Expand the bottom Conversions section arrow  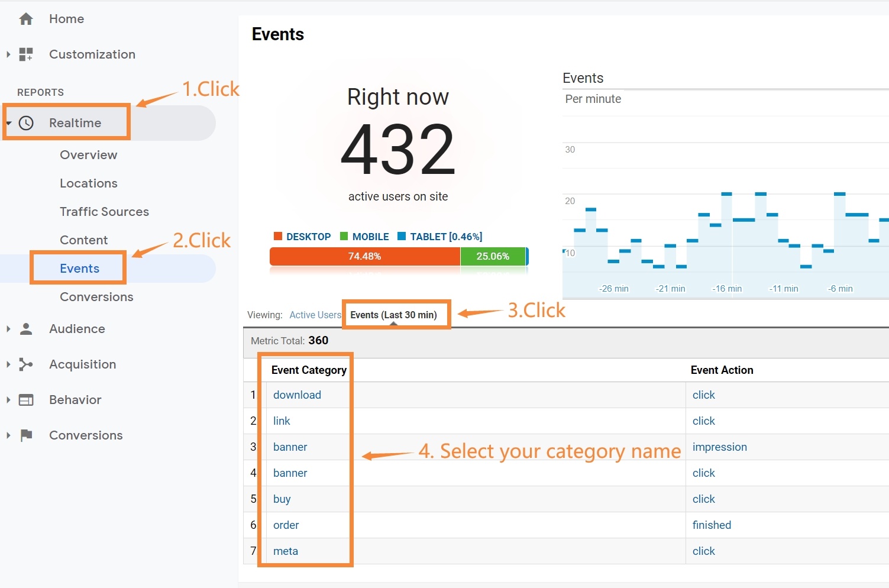click(8, 435)
